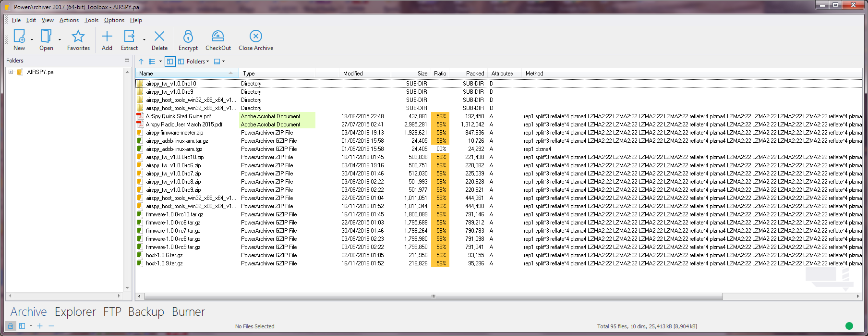Select the file airspy_adsb-linux-arm.tgz

coord(174,149)
